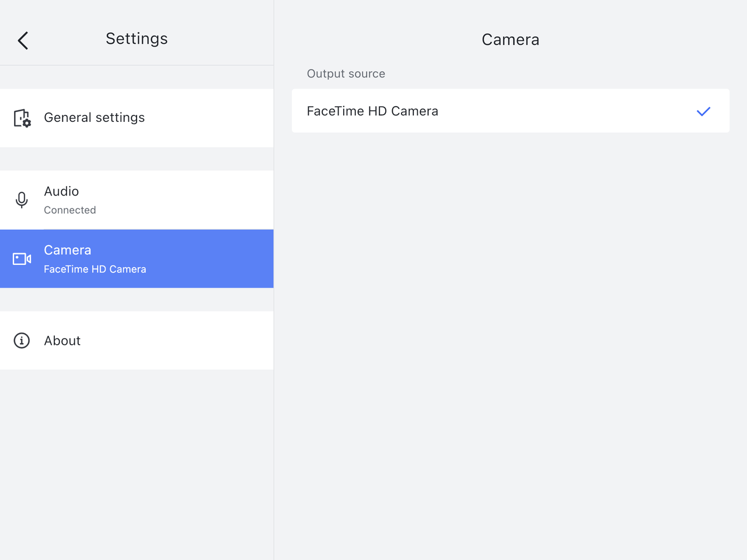Click empty sidebar area below About
This screenshot has height=560, width=747.
(137, 461)
